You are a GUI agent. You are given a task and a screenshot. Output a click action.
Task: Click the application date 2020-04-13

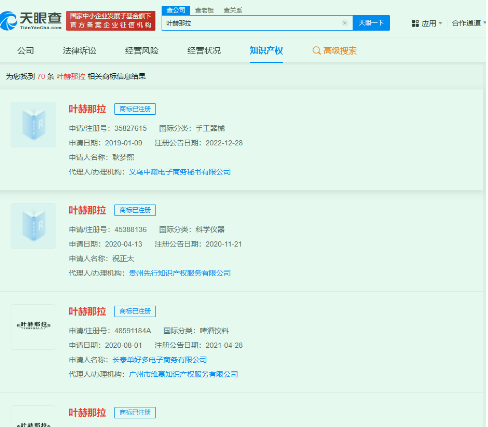coord(124,244)
